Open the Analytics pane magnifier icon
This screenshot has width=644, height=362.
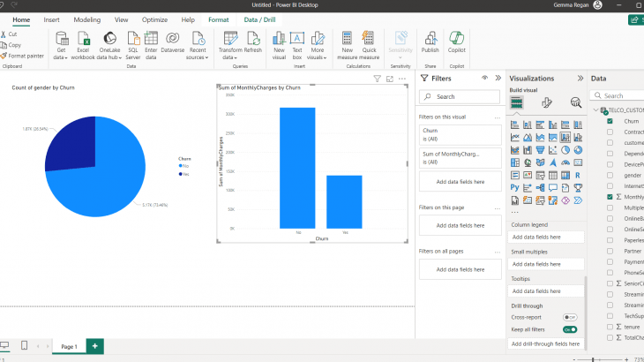coord(576,102)
